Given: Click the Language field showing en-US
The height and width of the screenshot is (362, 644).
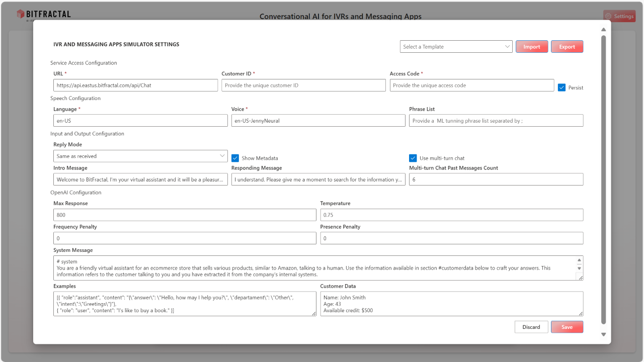Looking at the screenshot, I should 140,121.
